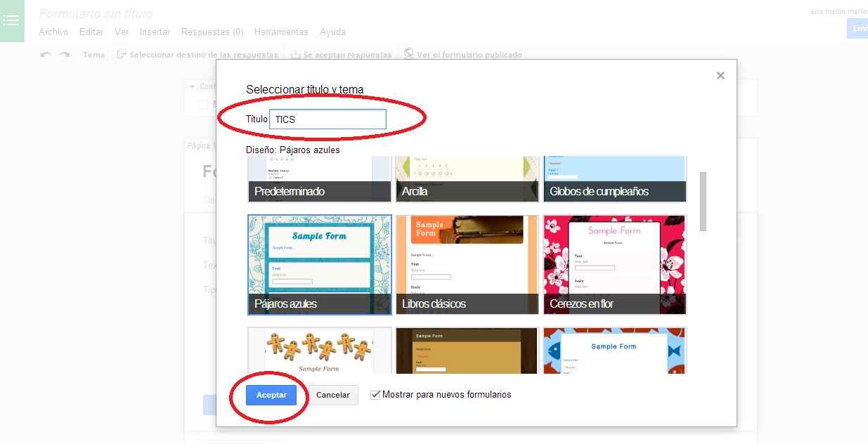868x444 pixels.
Task: Open the forms list menu icon
Action: [x=11, y=21]
